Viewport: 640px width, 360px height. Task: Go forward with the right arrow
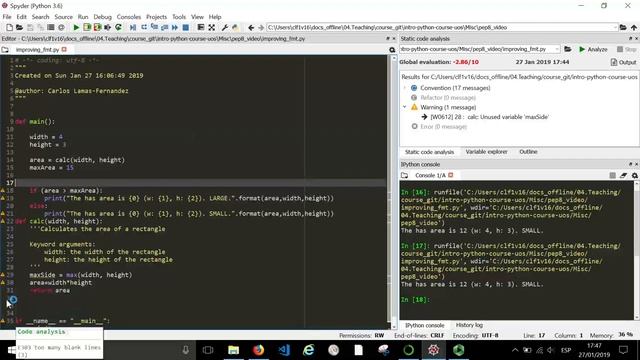click(x=261, y=27)
